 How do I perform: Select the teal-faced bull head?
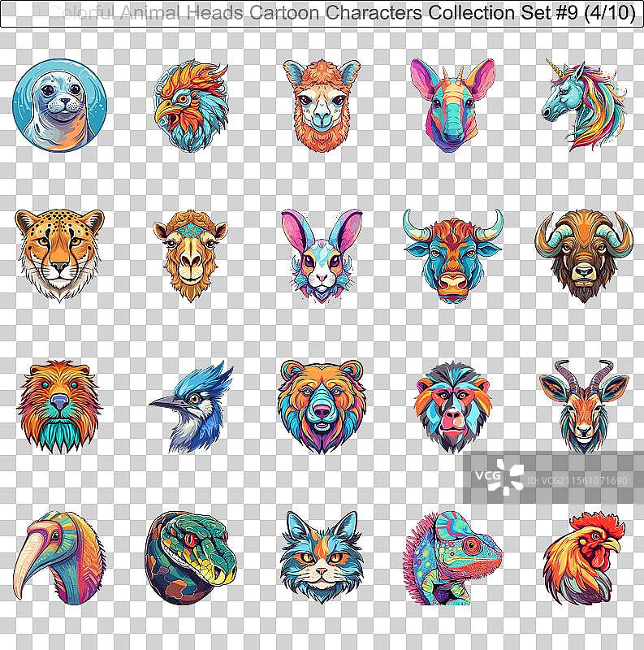tap(453, 254)
